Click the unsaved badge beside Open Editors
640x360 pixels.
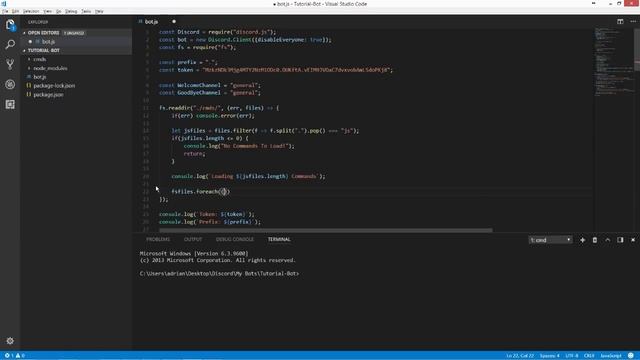[x=74, y=33]
